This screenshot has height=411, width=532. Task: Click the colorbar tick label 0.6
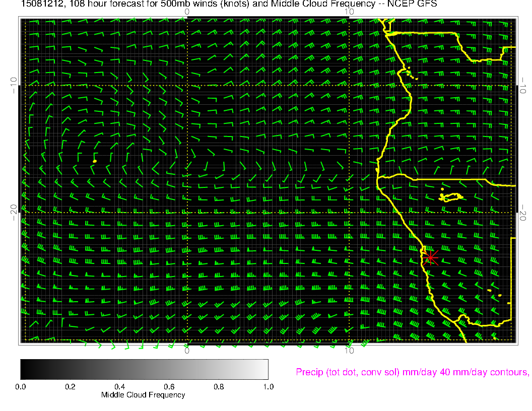pos(169,387)
